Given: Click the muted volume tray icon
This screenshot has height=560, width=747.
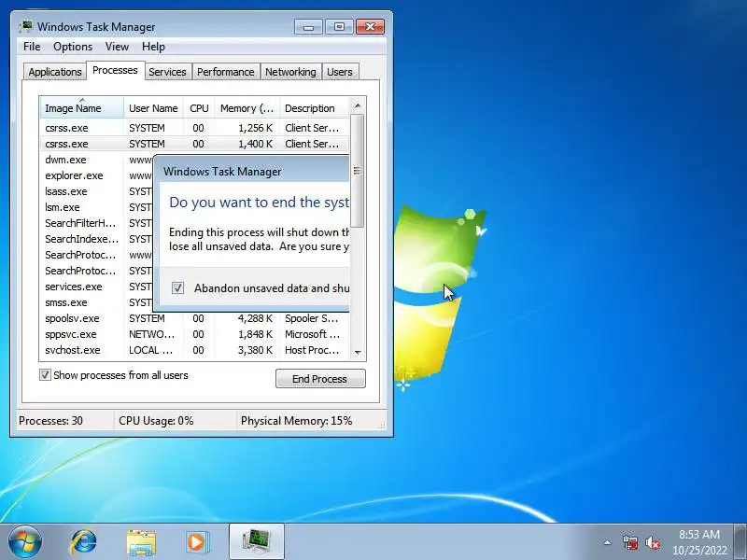Looking at the screenshot, I should click(653, 542).
